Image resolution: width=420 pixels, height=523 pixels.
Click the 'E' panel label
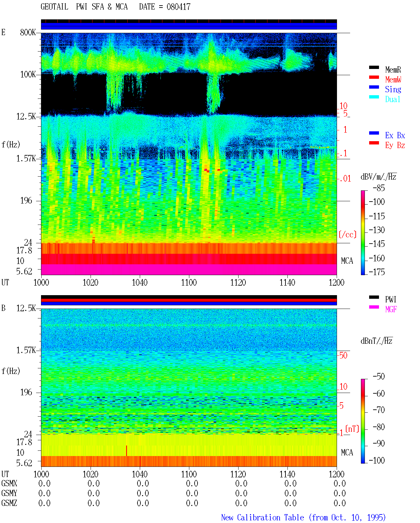(x=3, y=32)
